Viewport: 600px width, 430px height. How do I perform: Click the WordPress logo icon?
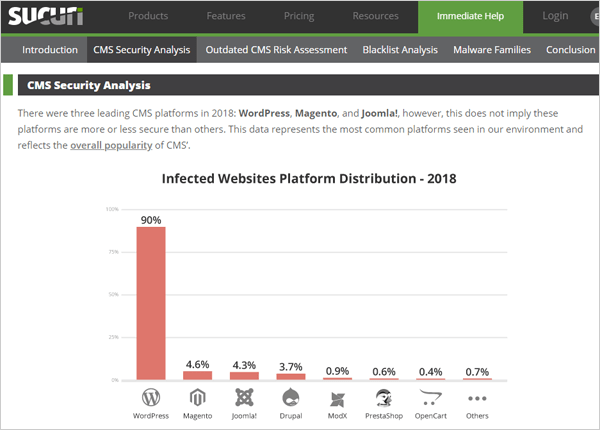(x=151, y=397)
